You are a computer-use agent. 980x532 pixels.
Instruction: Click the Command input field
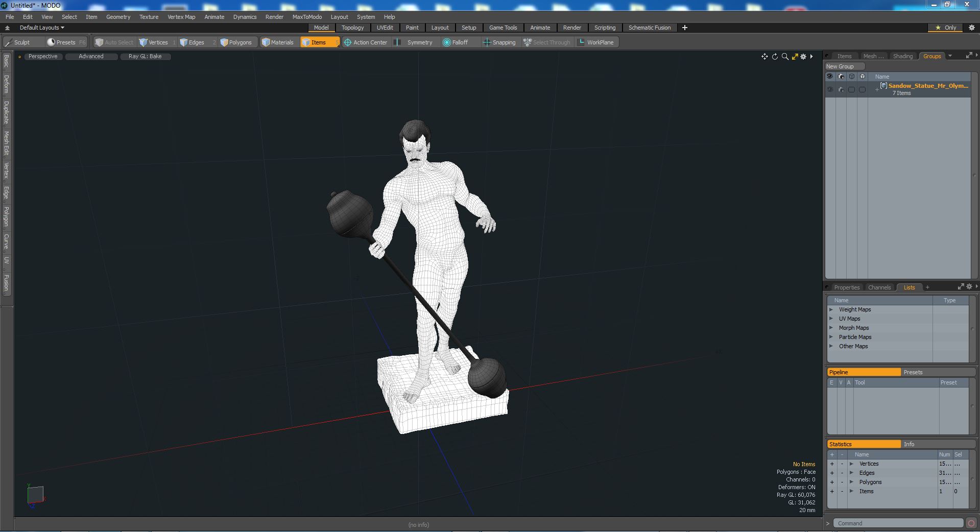coord(898,523)
